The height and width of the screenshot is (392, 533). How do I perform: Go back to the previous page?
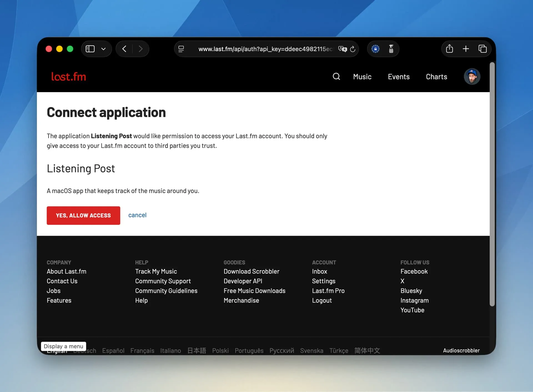pos(124,49)
